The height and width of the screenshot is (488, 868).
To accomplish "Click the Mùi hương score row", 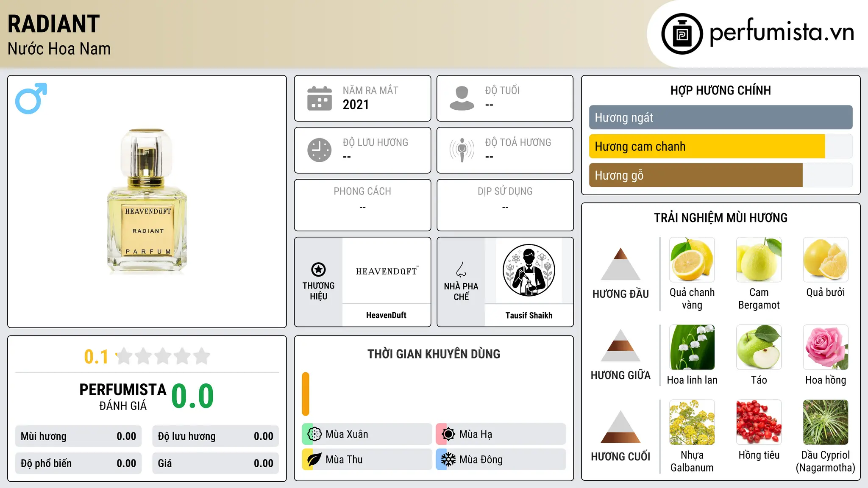I will pyautogui.click(x=78, y=436).
